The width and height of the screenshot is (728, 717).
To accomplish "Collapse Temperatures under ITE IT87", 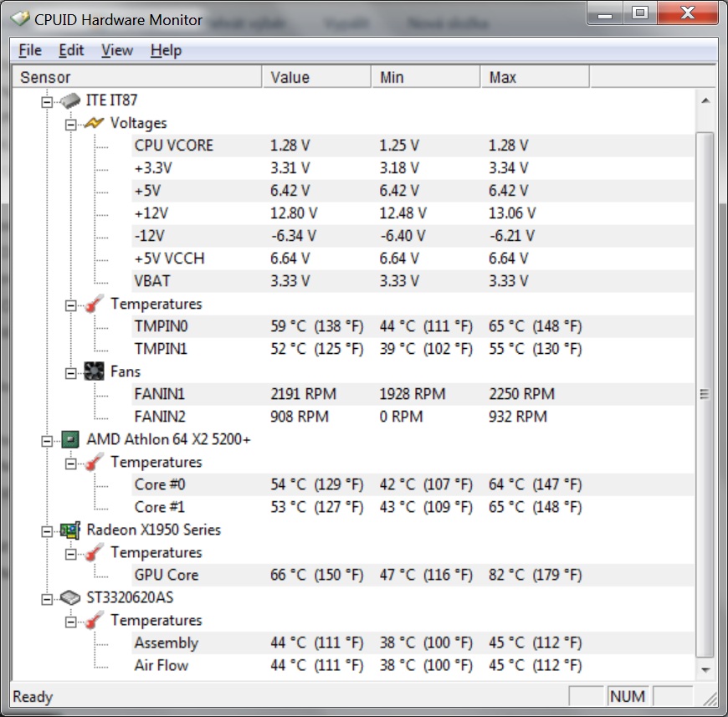I will click(70, 305).
